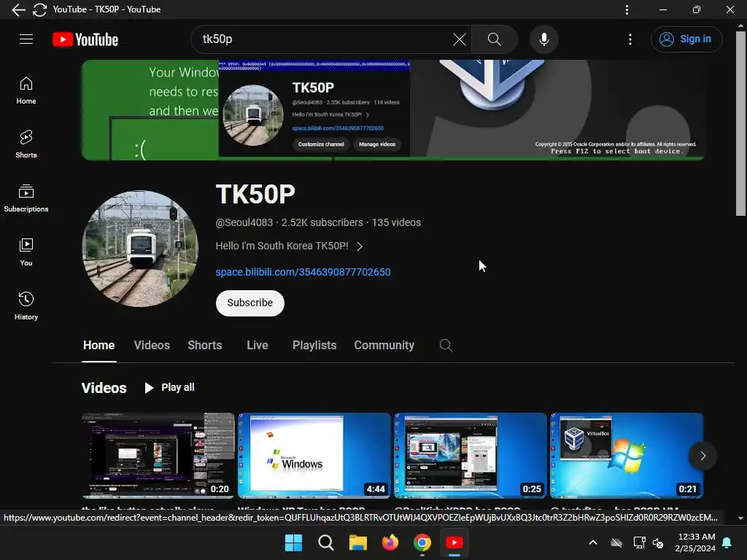Open the You section in sidebar

tap(26, 252)
